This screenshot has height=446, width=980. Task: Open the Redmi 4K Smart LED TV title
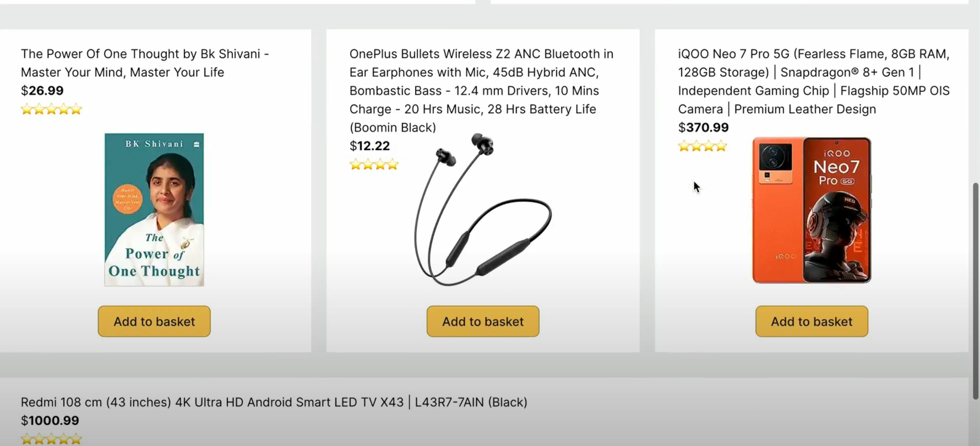tap(274, 402)
